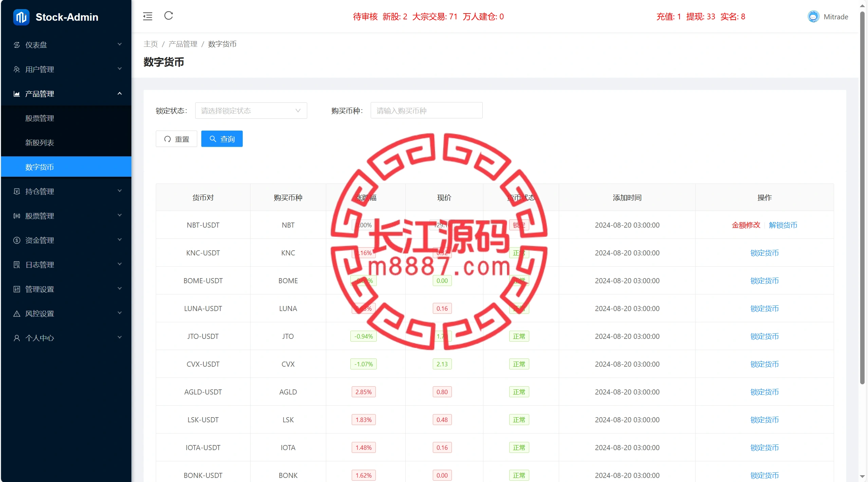Expand the 日志管理 menu chevron
The height and width of the screenshot is (482, 868).
click(119, 264)
